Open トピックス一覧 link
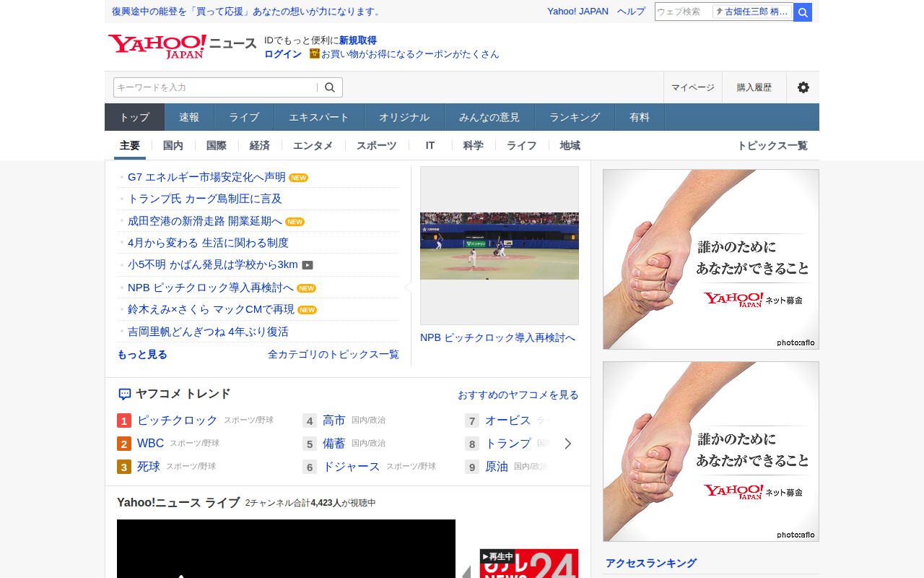Image resolution: width=924 pixels, height=578 pixels. [x=772, y=145]
